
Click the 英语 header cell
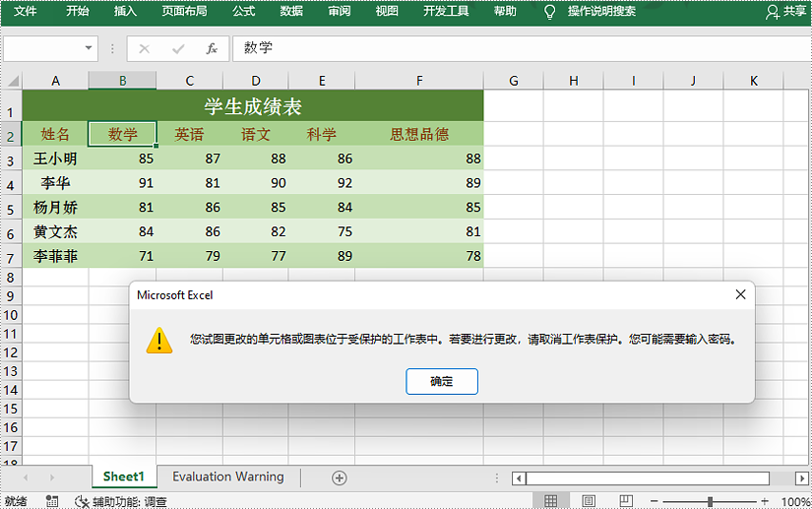pos(190,134)
